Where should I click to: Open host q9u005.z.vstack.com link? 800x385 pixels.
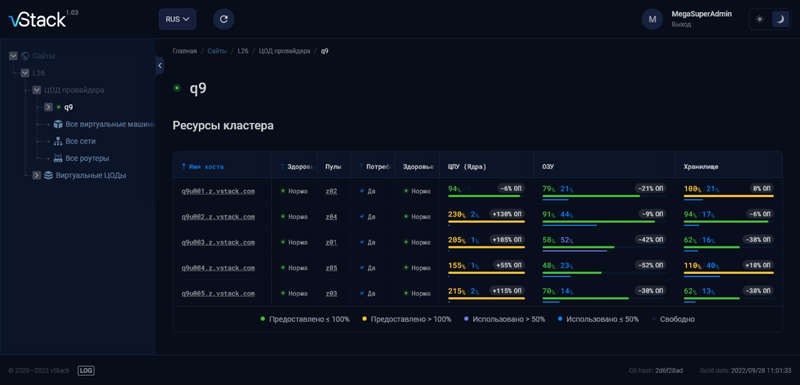click(218, 293)
